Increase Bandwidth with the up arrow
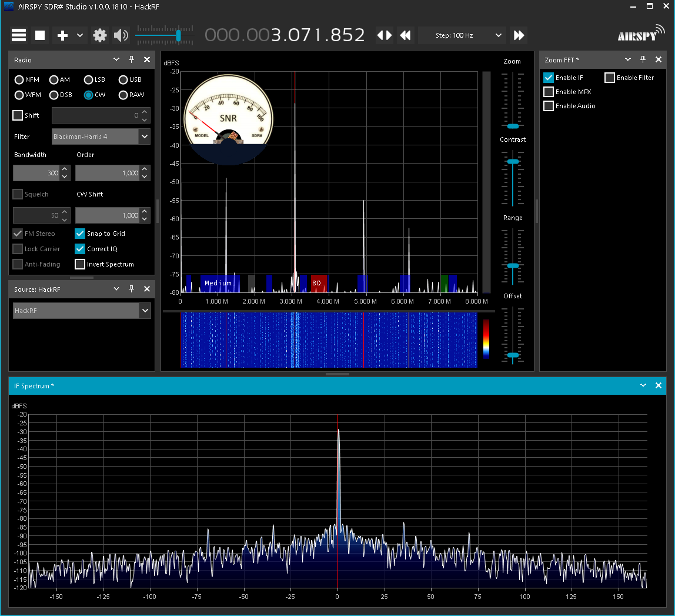The image size is (675, 616). [x=65, y=169]
